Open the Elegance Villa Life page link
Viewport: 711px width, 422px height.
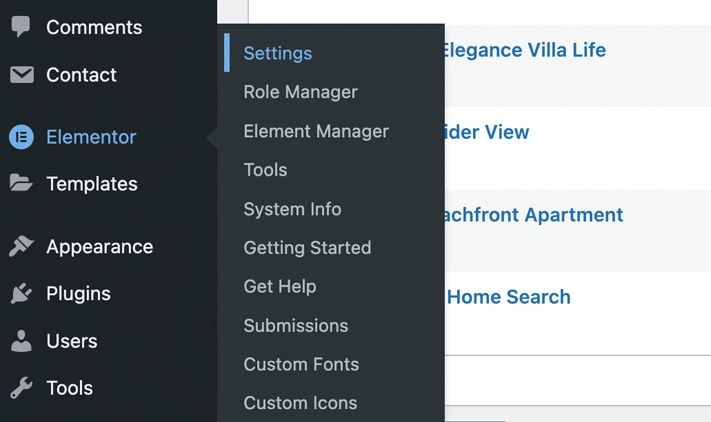tap(525, 50)
